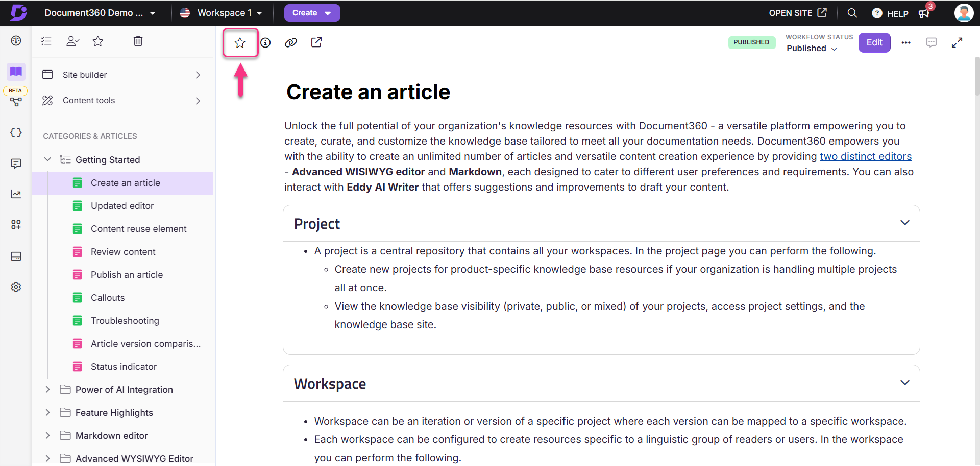980x466 pixels.
Task: Open the Recycle bin trash icon
Action: [x=138, y=41]
